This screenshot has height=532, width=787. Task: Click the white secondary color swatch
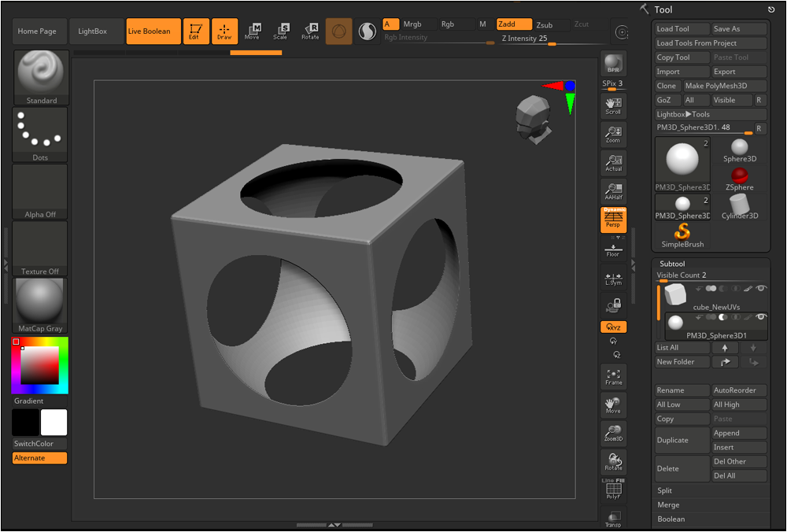click(54, 422)
